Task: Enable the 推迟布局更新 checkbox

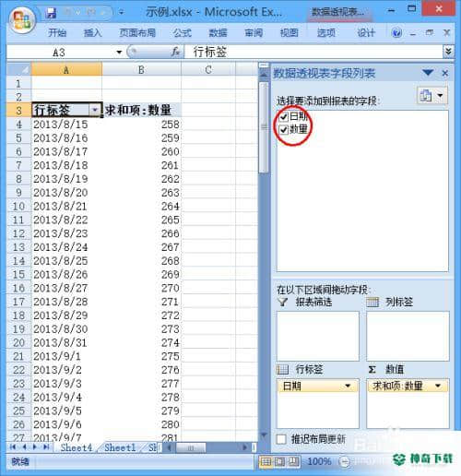Action: [x=281, y=439]
